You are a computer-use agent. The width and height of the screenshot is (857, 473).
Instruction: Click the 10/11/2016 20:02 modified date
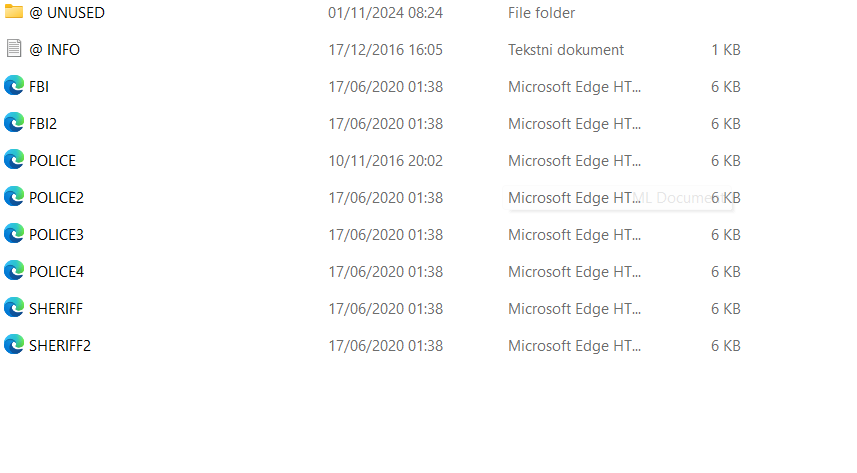385,160
